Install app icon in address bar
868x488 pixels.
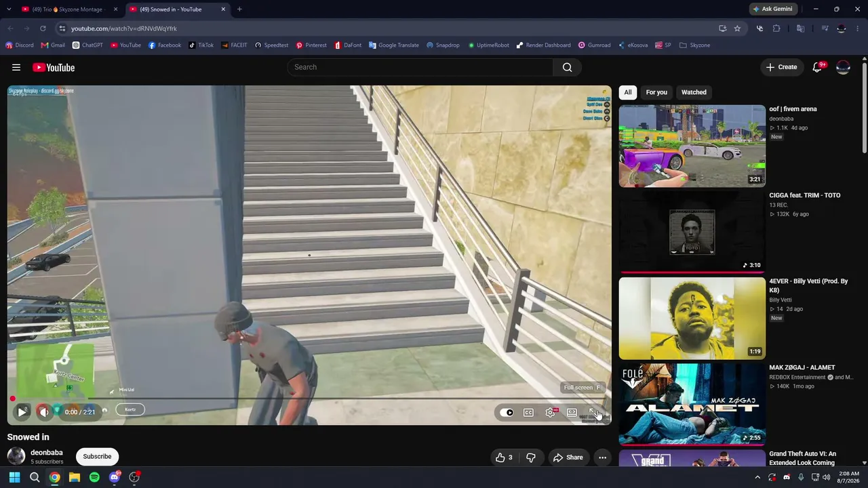coord(722,28)
